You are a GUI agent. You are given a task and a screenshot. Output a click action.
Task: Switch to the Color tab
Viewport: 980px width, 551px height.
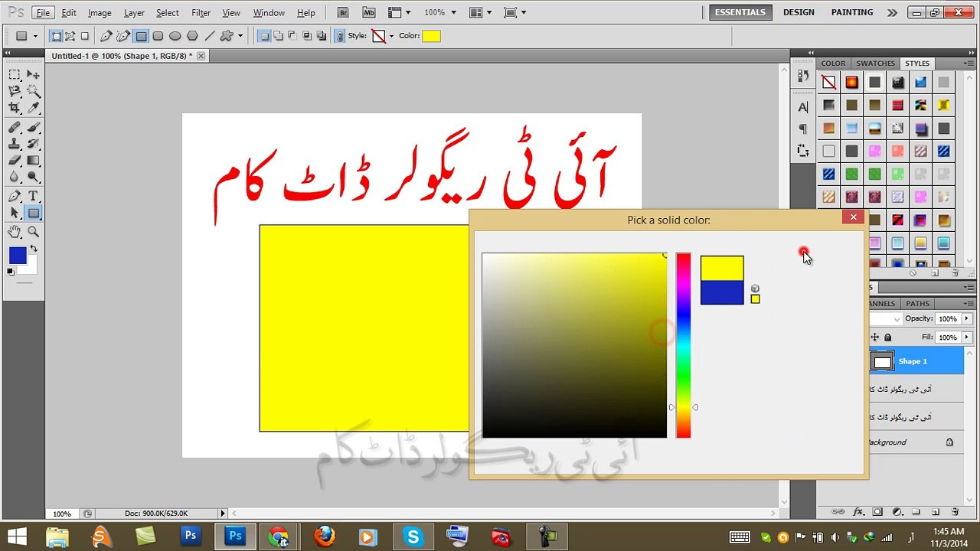pyautogui.click(x=833, y=64)
